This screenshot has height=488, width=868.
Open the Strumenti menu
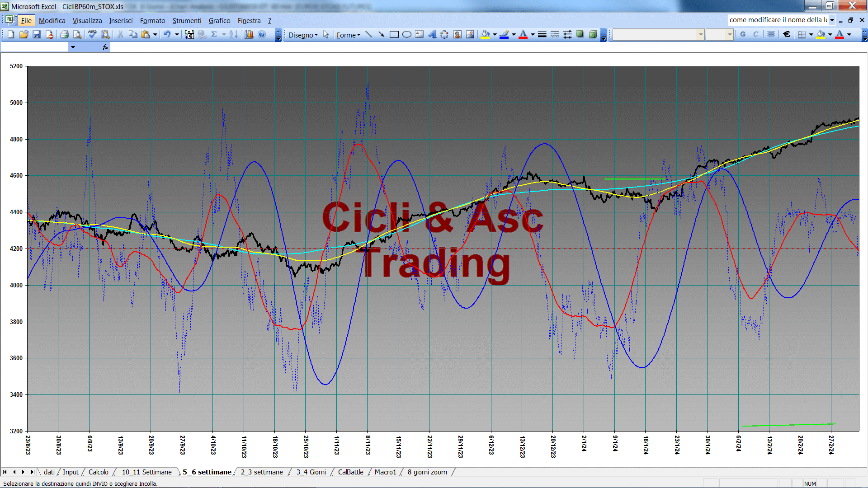point(187,20)
